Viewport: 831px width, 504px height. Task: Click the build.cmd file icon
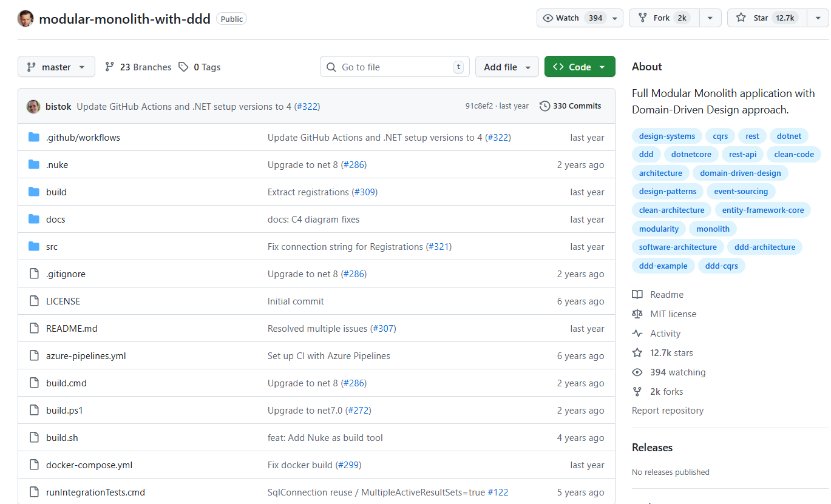34,383
